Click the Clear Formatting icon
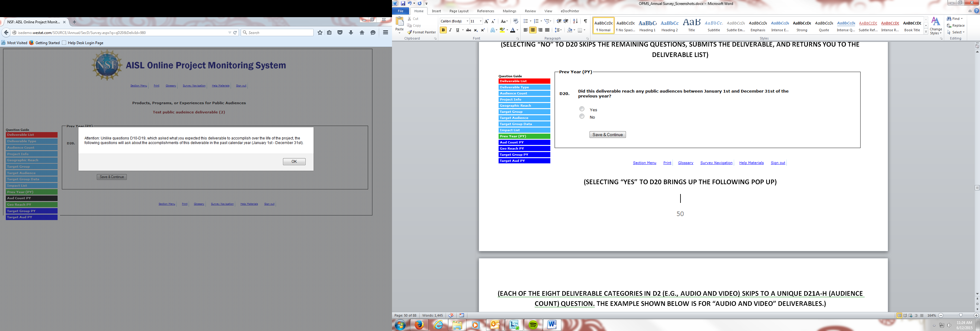 515,21
